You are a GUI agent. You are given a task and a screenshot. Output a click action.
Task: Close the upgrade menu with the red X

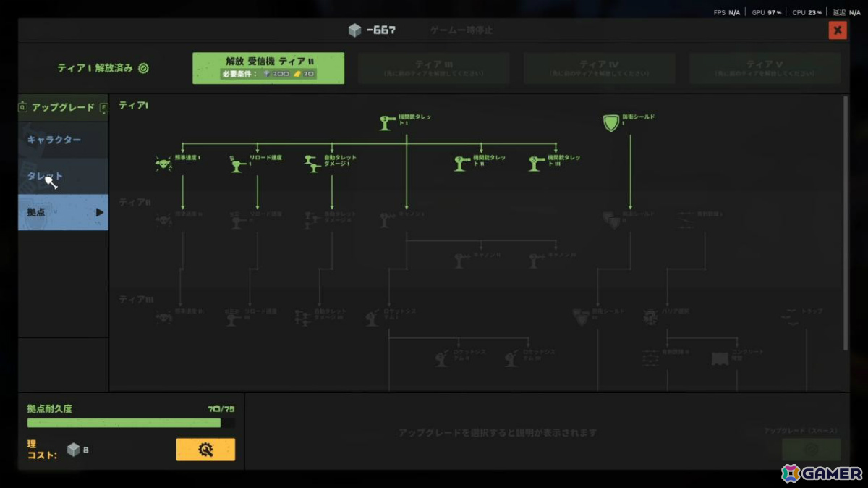[838, 30]
